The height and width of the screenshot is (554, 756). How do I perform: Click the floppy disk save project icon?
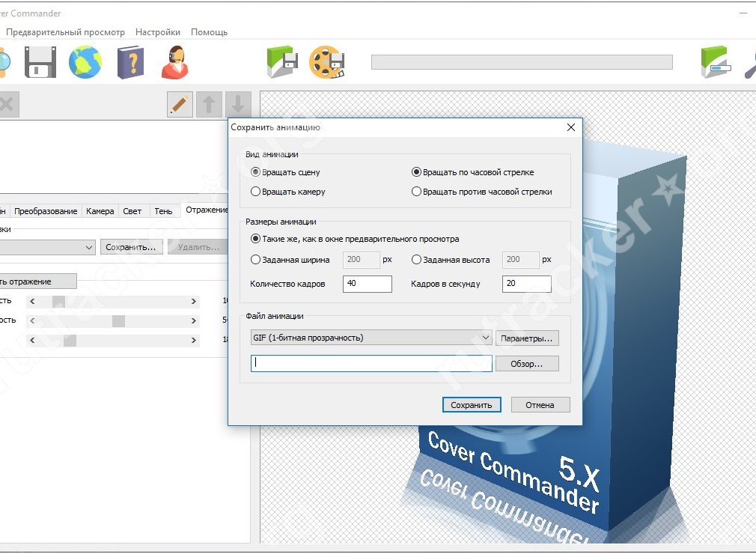point(40,62)
